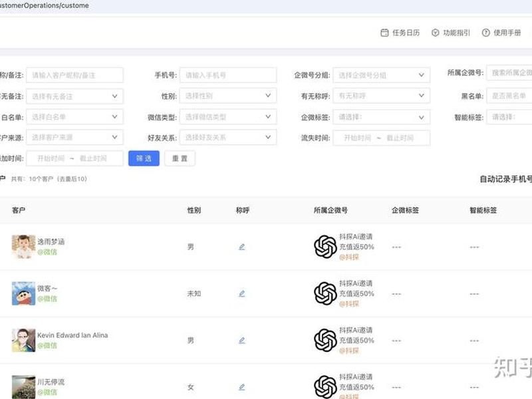Image resolution: width=532 pixels, height=399 pixels.
Task: Open avatar of customer 川无停流
Action: [23, 387]
